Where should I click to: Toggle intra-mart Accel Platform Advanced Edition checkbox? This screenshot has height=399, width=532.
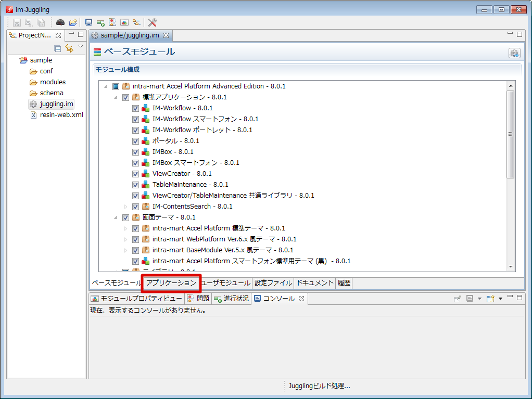(116, 86)
